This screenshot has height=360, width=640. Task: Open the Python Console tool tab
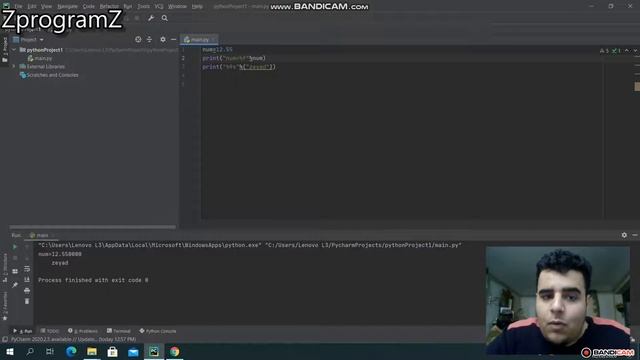158,331
